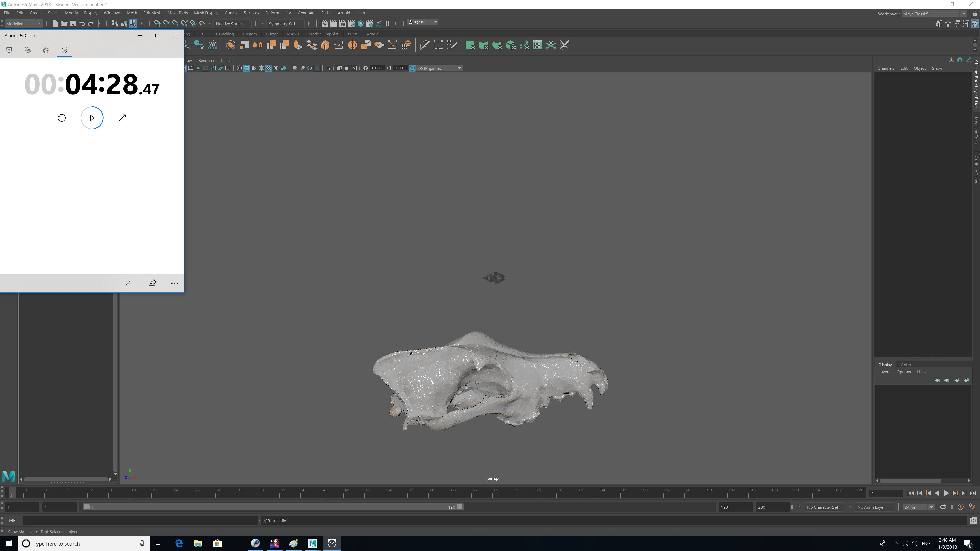Open Render Settings clapperboard gear icon
Image resolution: width=980 pixels, height=551 pixels.
click(351, 23)
